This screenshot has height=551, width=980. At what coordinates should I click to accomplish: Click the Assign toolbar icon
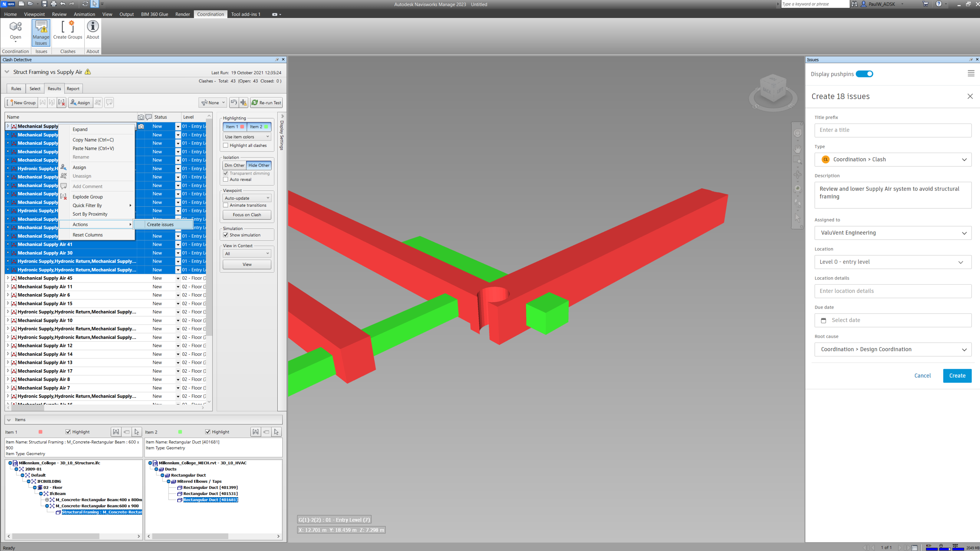click(x=74, y=103)
